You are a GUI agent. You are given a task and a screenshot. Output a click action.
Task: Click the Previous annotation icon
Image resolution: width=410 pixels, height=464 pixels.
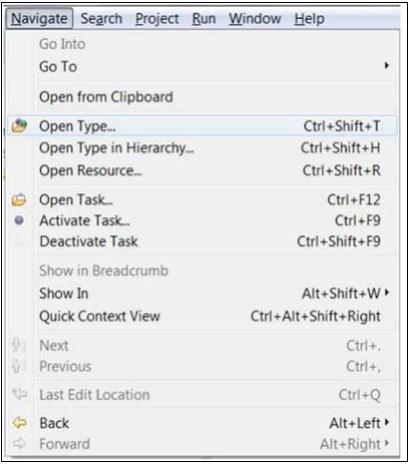(x=18, y=366)
